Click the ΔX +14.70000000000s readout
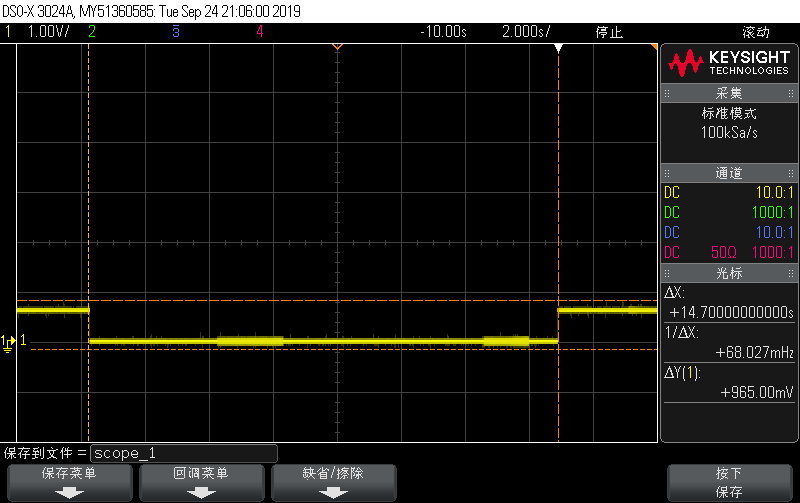Screen dimensions: 800x503 click(729, 303)
